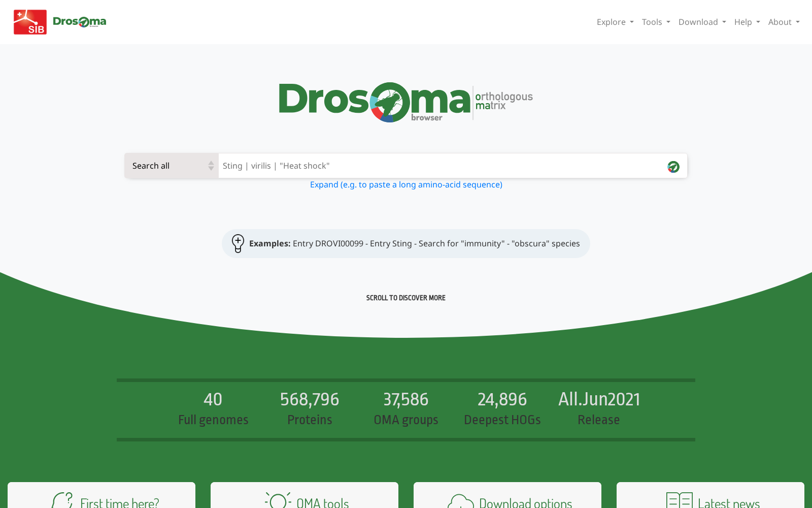
Task: Open the 'OMA tools' card heading
Action: click(322, 502)
